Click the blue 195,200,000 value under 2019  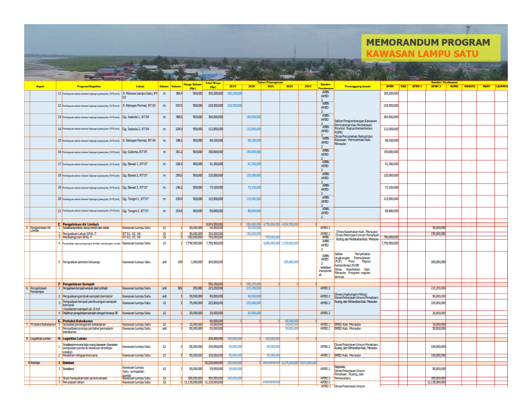click(x=234, y=93)
